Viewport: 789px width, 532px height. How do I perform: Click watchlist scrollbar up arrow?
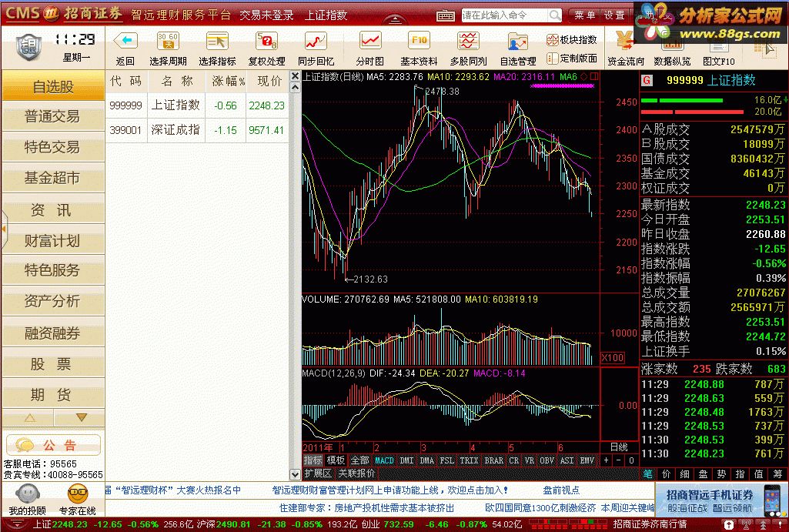296,88
